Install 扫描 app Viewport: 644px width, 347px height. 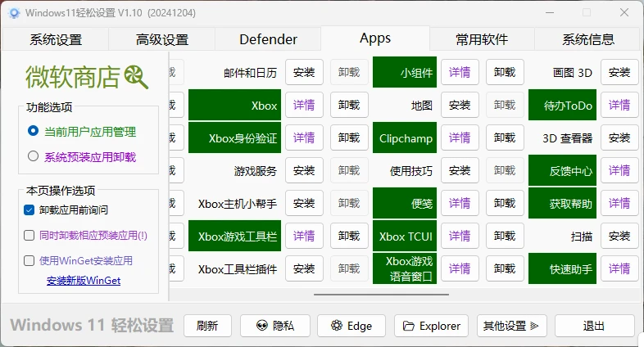coord(619,237)
